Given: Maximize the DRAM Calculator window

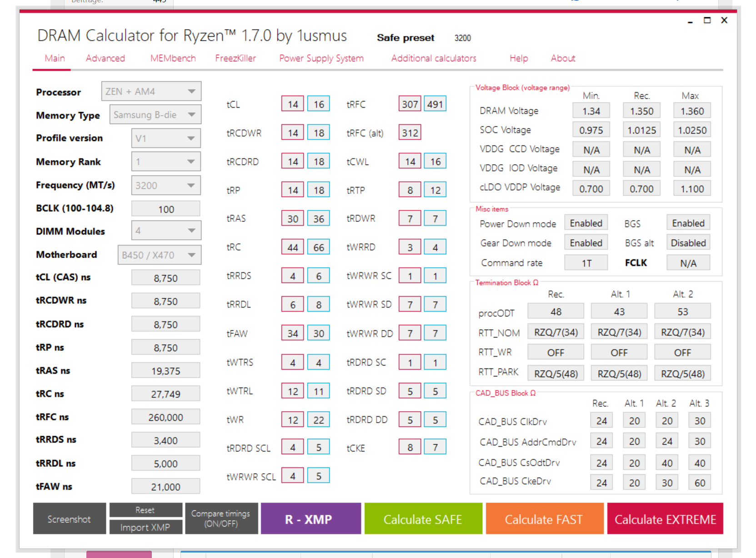Looking at the screenshot, I should [x=707, y=20].
